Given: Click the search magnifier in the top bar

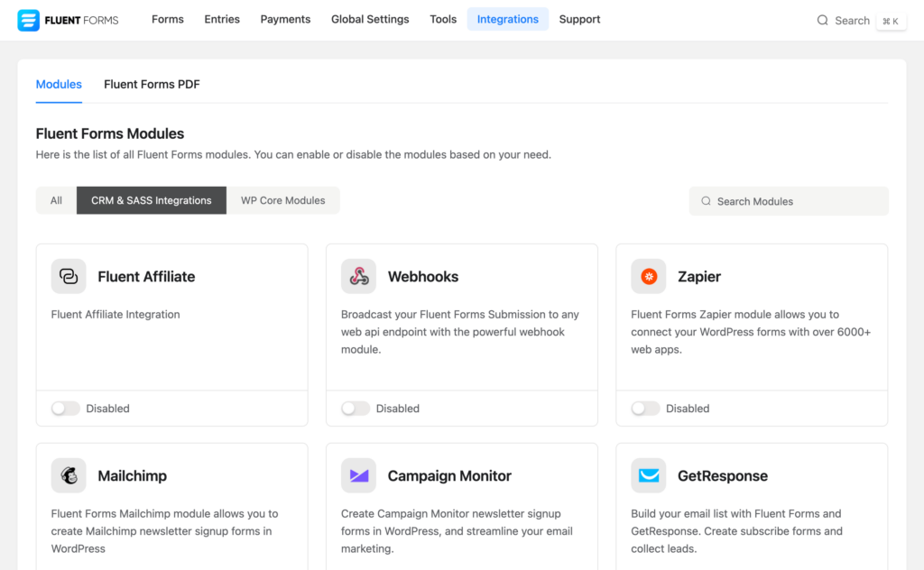Looking at the screenshot, I should click(x=822, y=20).
